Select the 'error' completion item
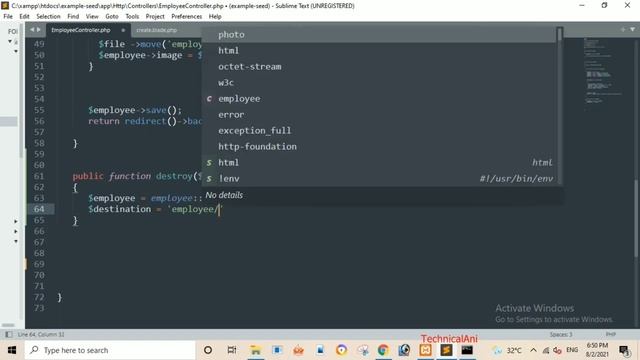The width and height of the screenshot is (640, 360). [380, 114]
